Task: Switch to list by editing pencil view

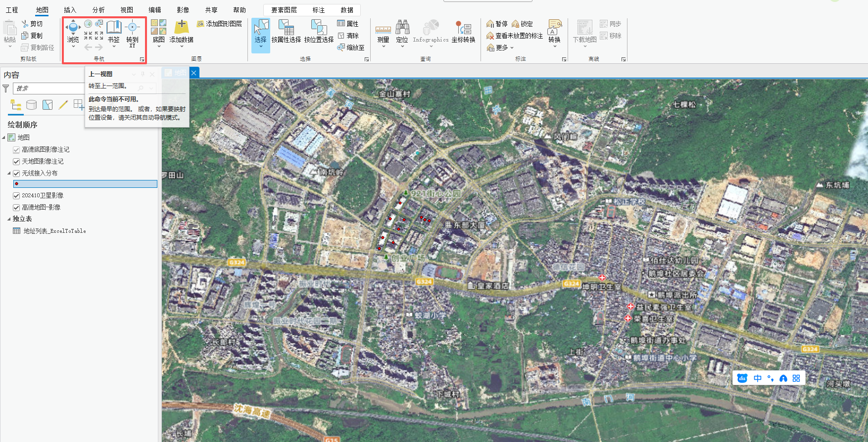Action: pos(63,105)
